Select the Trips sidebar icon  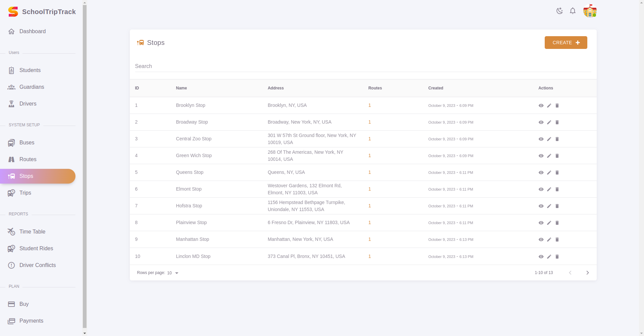point(11,193)
